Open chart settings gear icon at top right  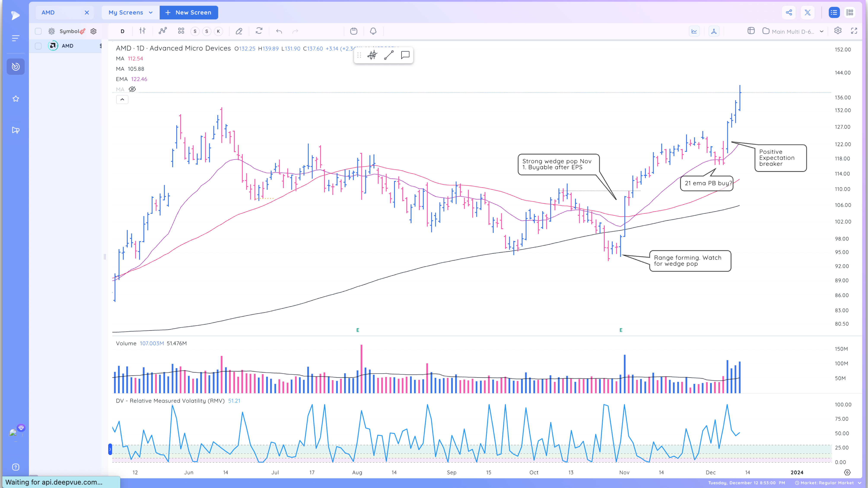838,31
